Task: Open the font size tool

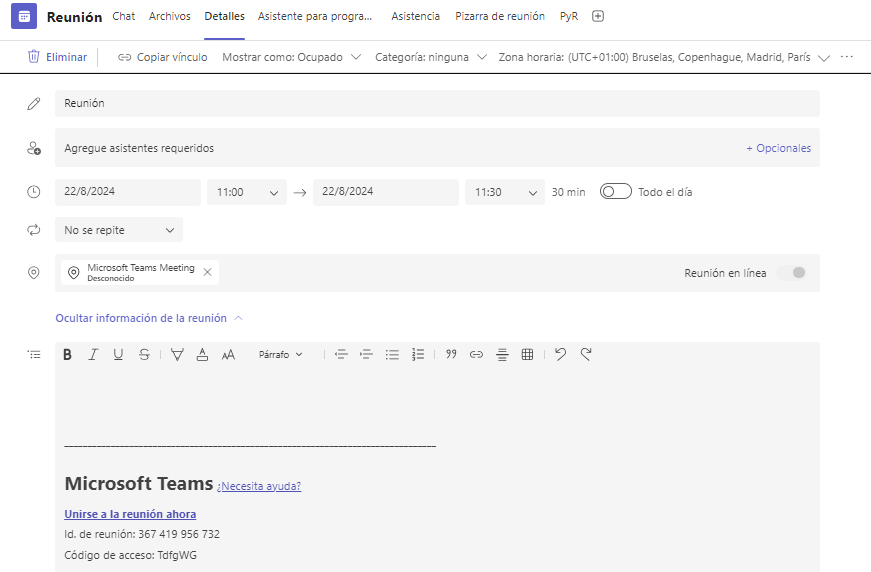Action: [x=228, y=355]
